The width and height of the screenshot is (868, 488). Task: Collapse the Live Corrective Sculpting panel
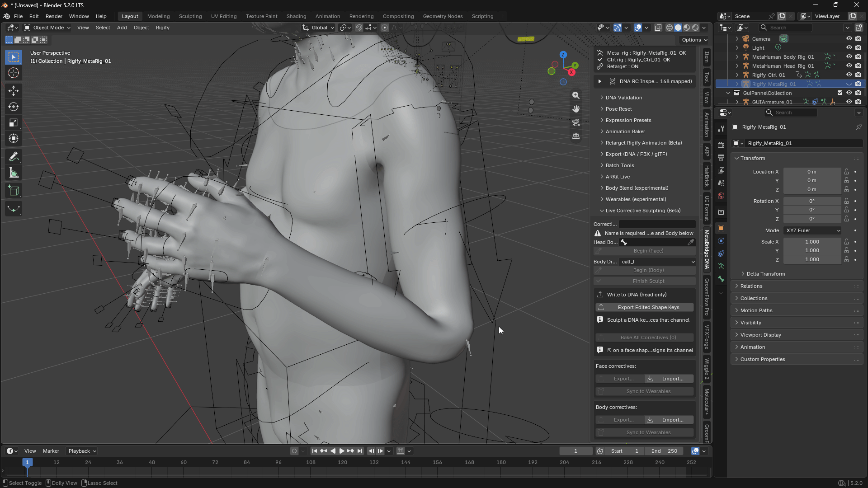pos(644,211)
